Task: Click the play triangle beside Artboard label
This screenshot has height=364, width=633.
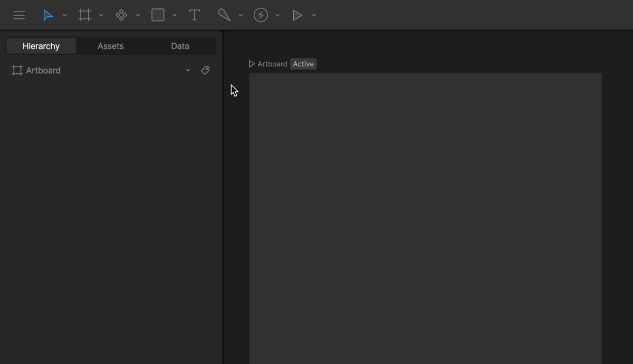Action: tap(252, 64)
